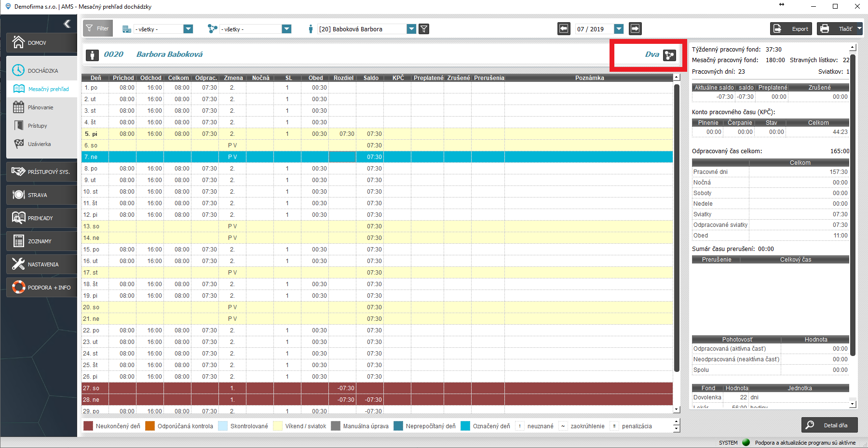The width and height of the screenshot is (868, 448).
Task: Click the zaokrúhlenie legend marker
Action: tap(563, 426)
